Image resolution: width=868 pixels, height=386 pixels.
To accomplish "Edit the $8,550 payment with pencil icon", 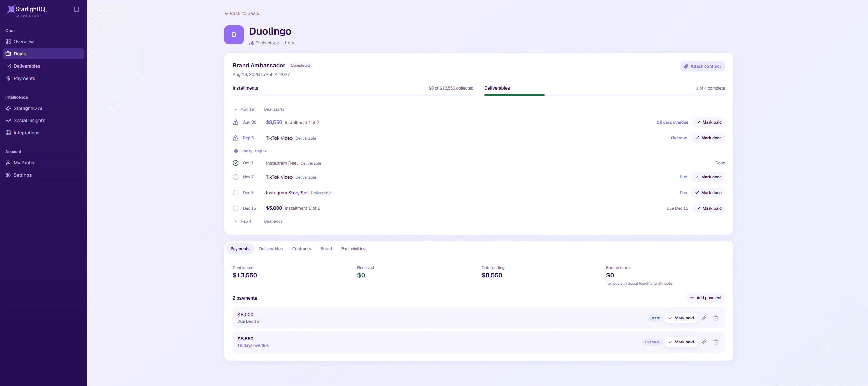I will 704,342.
